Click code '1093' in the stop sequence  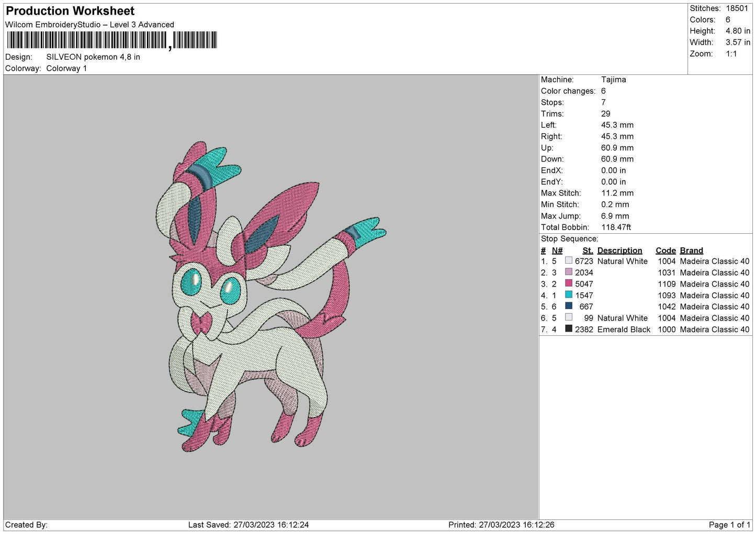(x=667, y=296)
